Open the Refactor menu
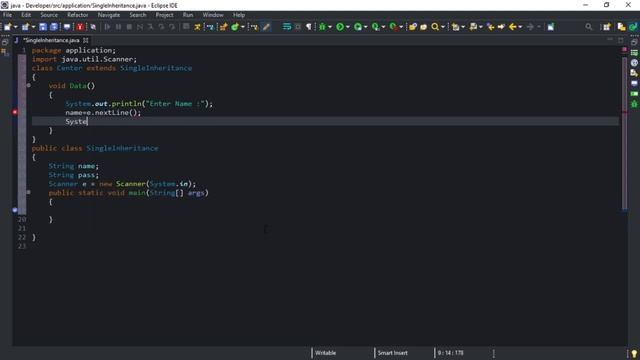640x360 pixels. click(78, 15)
